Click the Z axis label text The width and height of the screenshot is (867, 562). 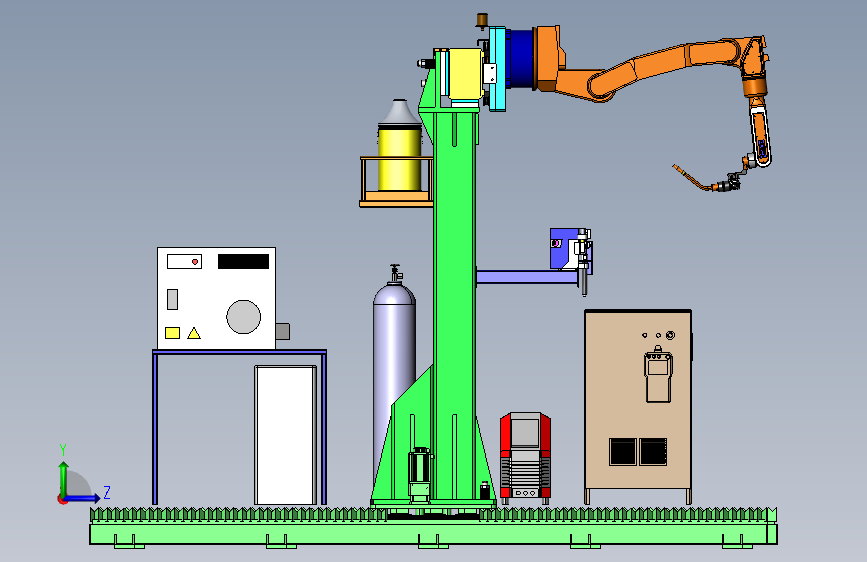pyautogui.click(x=107, y=492)
